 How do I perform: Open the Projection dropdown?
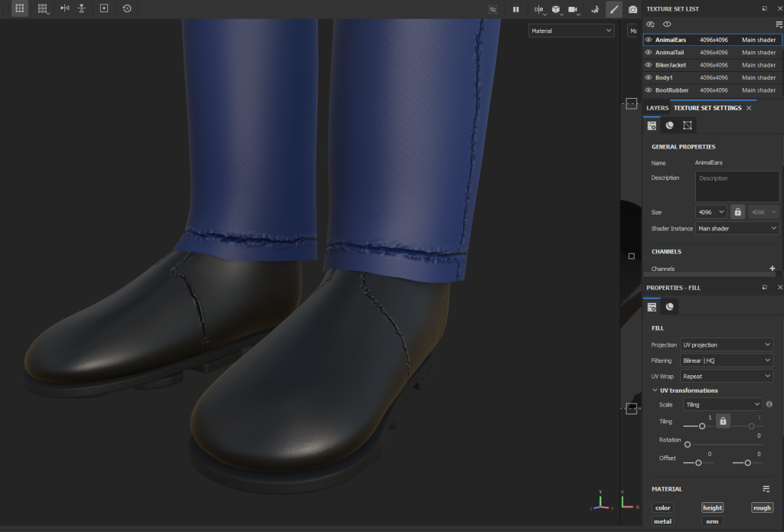726,345
